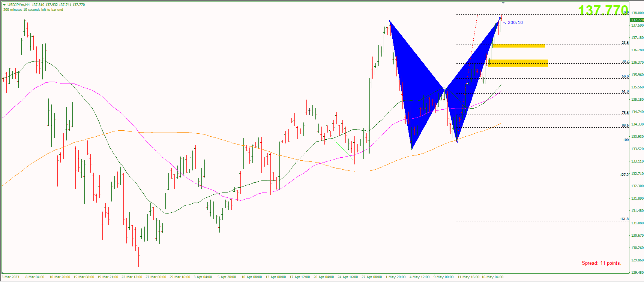Image resolution: width=644 pixels, height=282 pixels.
Task: Click the 'Spread: 11 points.' text
Action: [x=601, y=263]
